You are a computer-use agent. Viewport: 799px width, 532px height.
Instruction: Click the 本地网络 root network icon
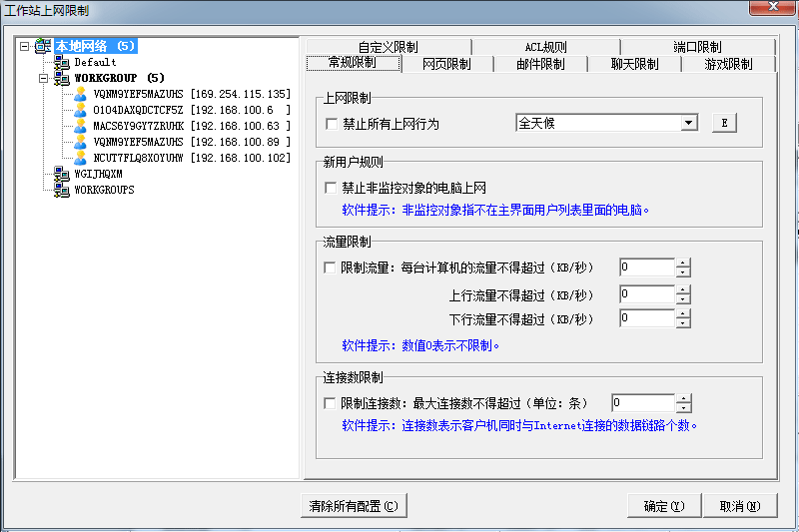coord(43,46)
